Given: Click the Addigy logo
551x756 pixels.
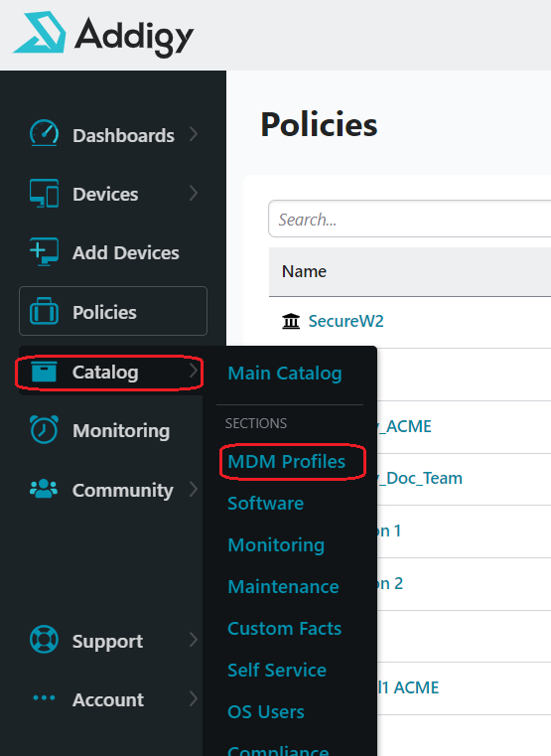Looking at the screenshot, I should point(103,35).
